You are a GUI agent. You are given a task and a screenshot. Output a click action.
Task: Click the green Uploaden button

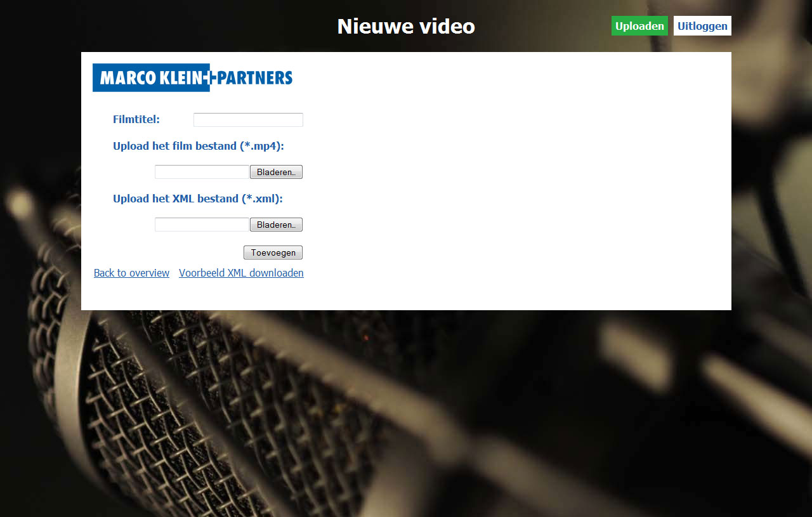[x=639, y=26]
